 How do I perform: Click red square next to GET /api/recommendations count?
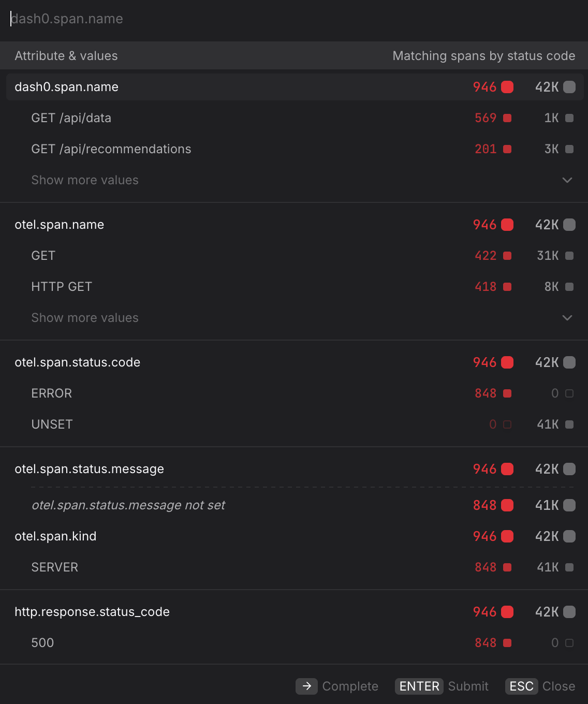click(508, 149)
